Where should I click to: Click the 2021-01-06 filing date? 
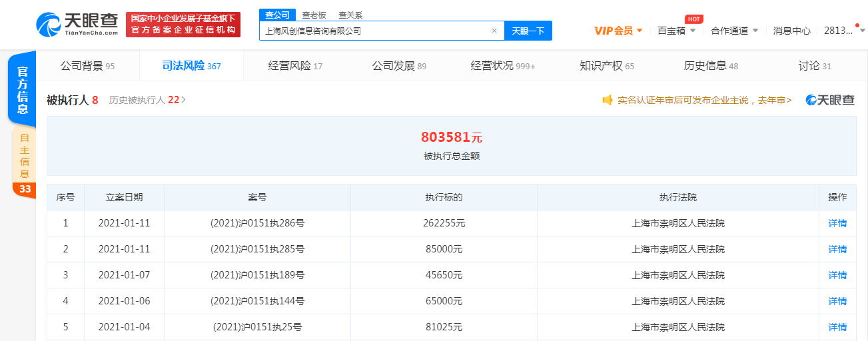(x=124, y=301)
